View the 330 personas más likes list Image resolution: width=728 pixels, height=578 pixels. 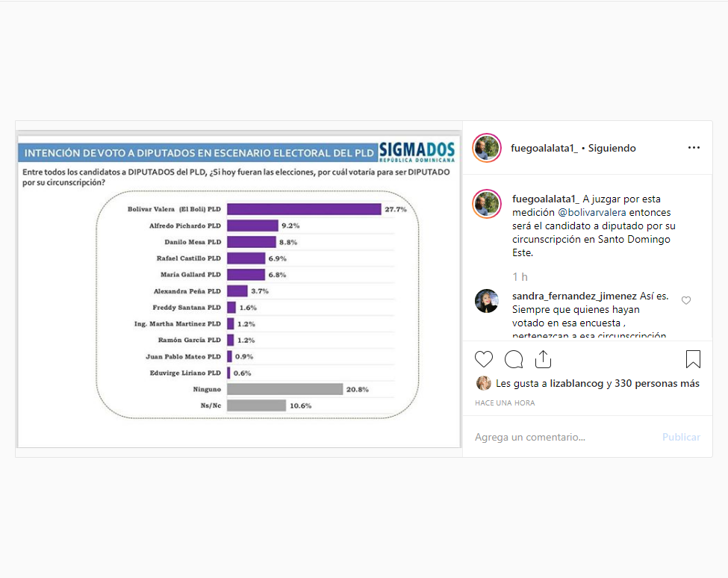[x=658, y=383]
